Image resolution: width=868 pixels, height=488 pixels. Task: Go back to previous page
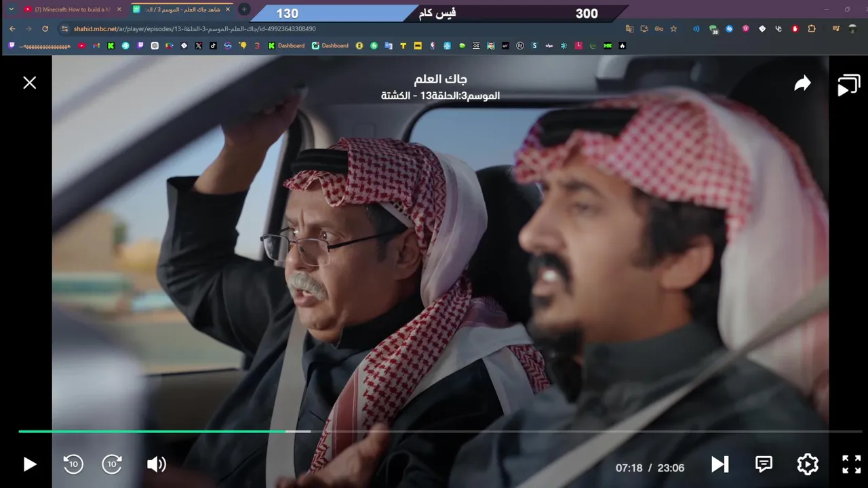(x=12, y=28)
